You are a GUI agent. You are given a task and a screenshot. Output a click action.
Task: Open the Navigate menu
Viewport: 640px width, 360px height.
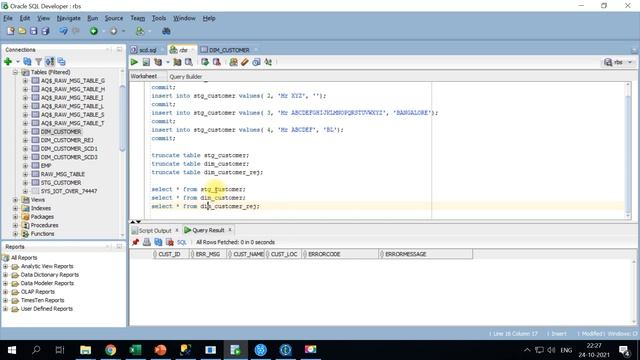pos(69,18)
